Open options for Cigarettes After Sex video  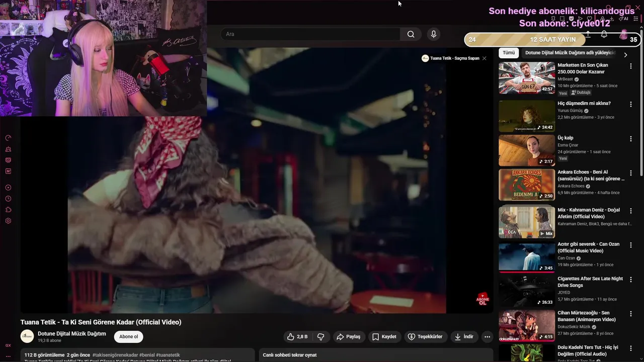630,280
